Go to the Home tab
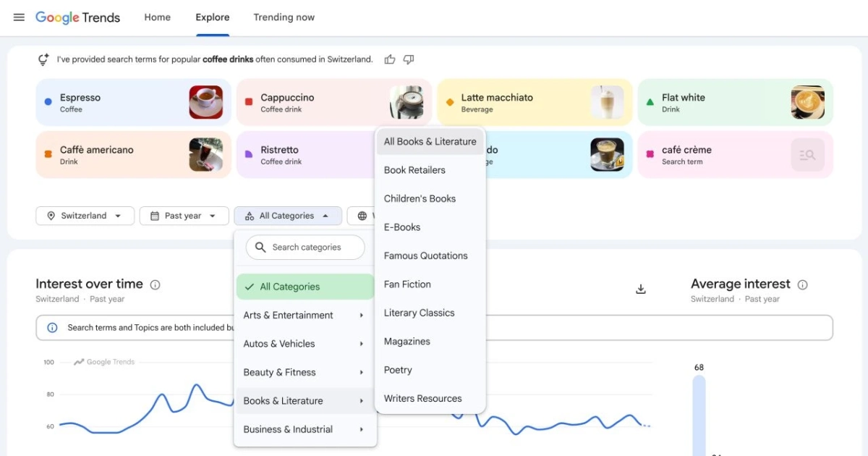The width and height of the screenshot is (868, 456). coord(157,17)
